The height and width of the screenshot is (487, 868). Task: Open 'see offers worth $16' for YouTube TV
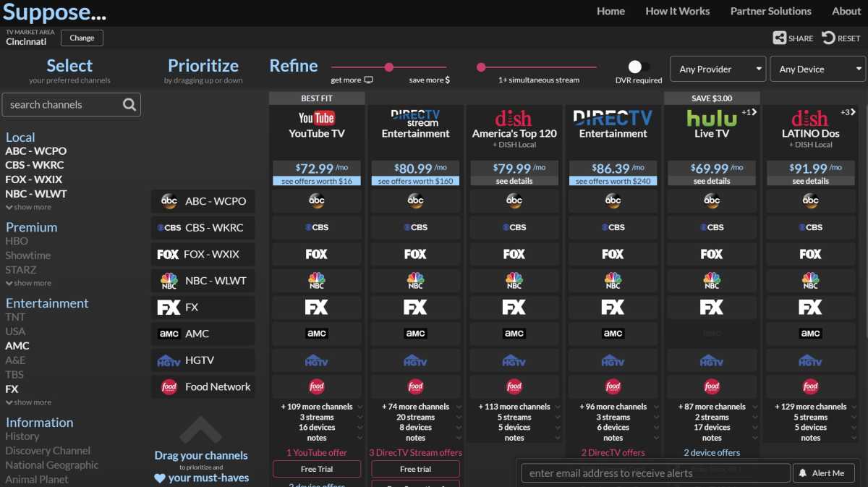point(317,181)
